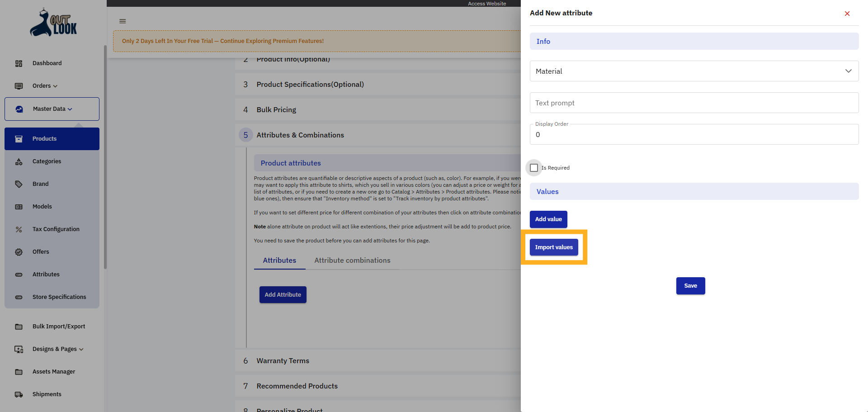The image size is (868, 412).
Task: Expand the Bulk Pricing section
Action: click(x=276, y=109)
